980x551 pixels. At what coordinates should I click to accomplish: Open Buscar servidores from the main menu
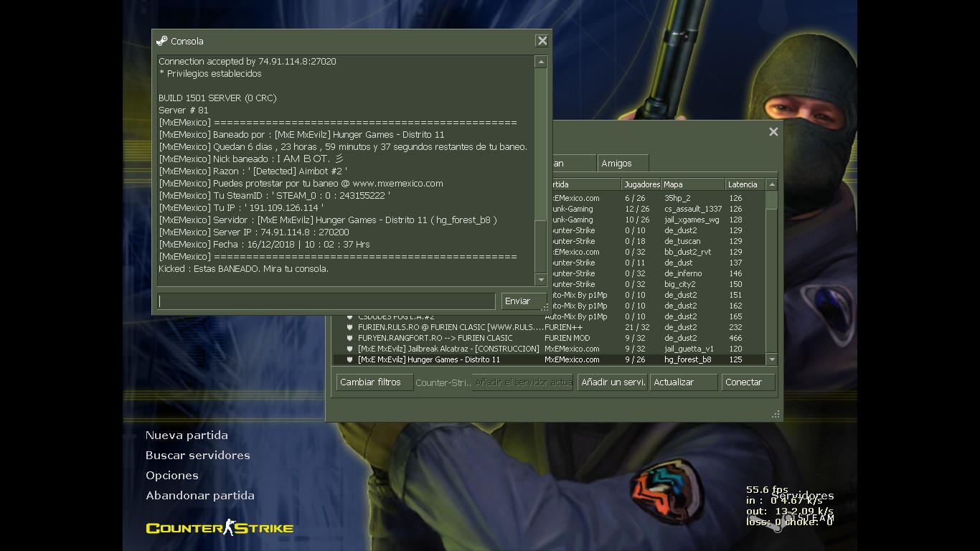(x=198, y=456)
